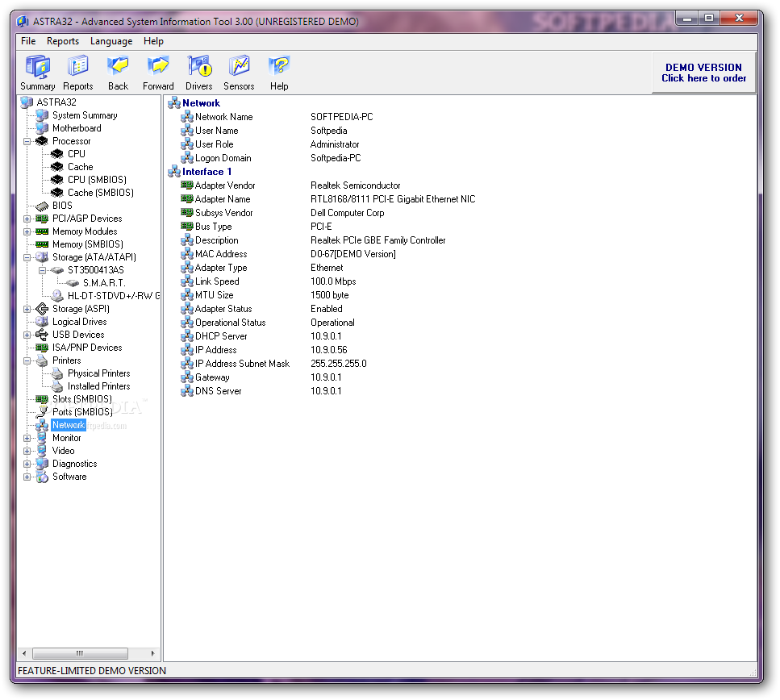Click the PCI/AGP Devices card icon
780x700 pixels.
[x=42, y=219]
